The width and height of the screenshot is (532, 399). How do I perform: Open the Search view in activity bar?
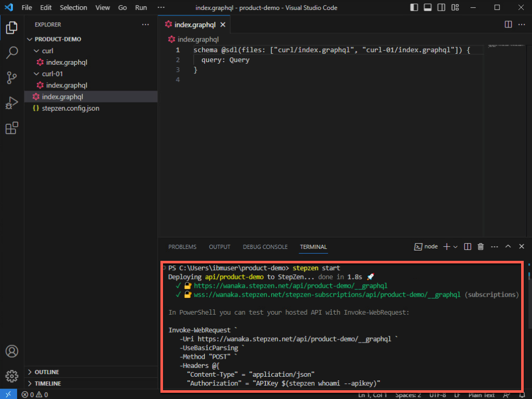click(x=12, y=52)
